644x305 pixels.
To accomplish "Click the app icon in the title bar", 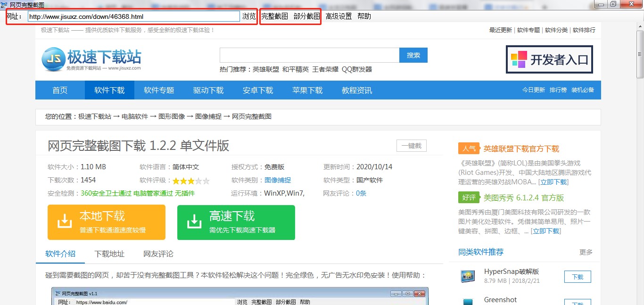I will click(x=5, y=4).
